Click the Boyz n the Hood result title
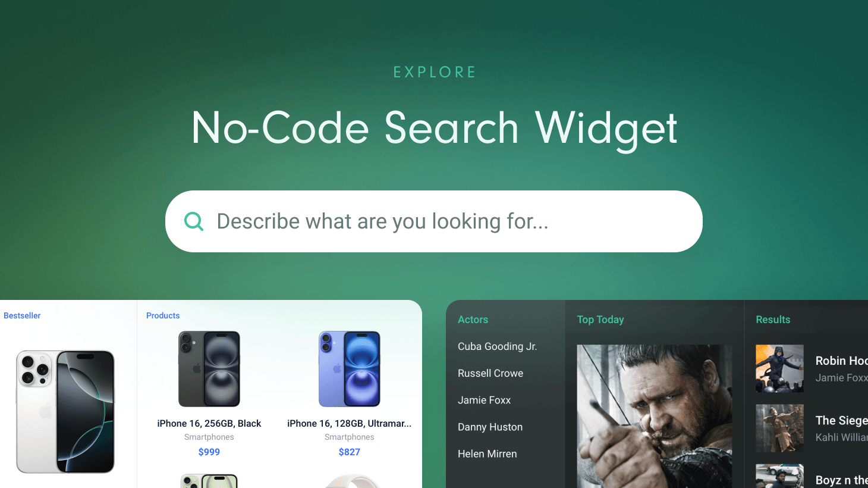This screenshot has height=488, width=868. pos(842,480)
